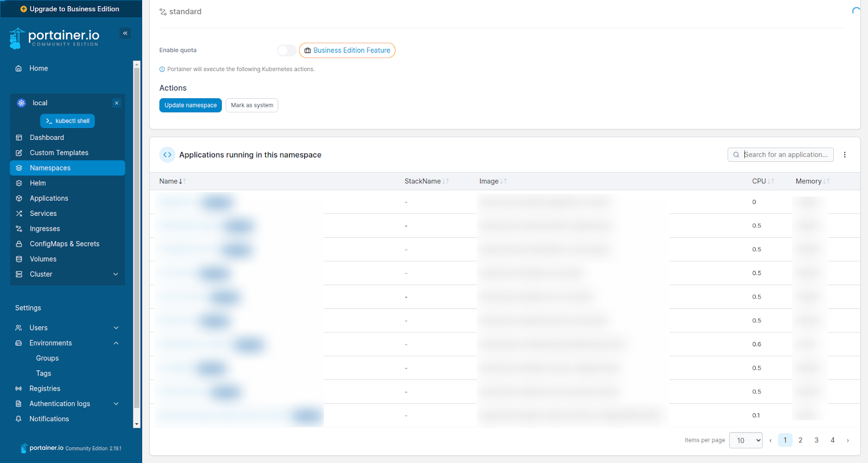This screenshot has height=463, width=868.
Task: Click the Volumes icon in sidebar
Action: [x=19, y=259]
